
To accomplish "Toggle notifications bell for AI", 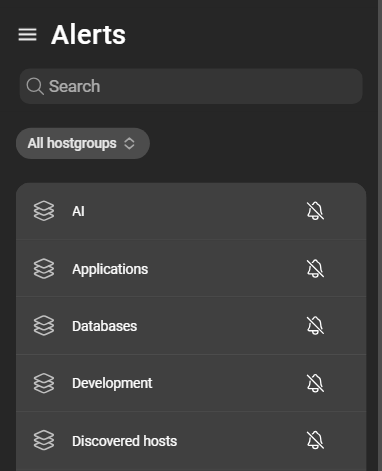I will pos(315,211).
